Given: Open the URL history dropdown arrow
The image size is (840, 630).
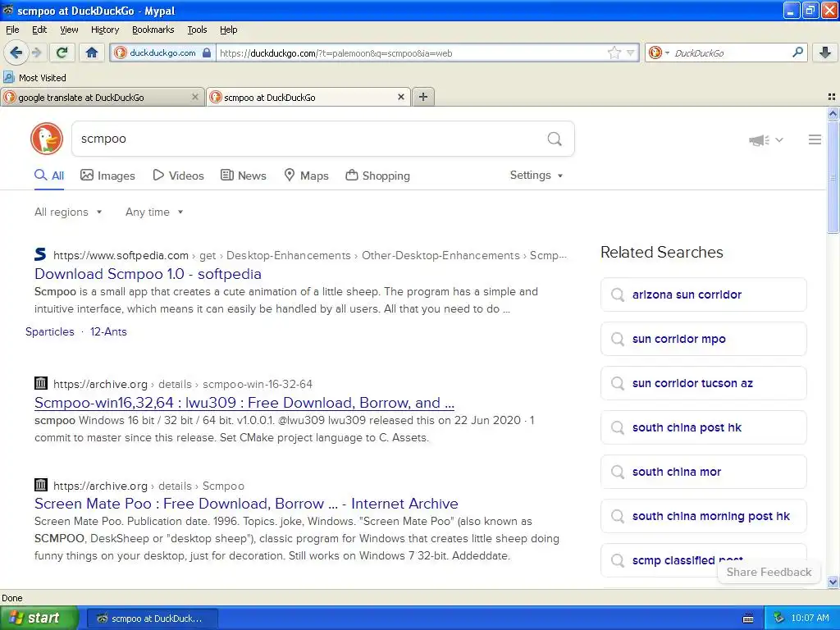Looking at the screenshot, I should pos(631,52).
